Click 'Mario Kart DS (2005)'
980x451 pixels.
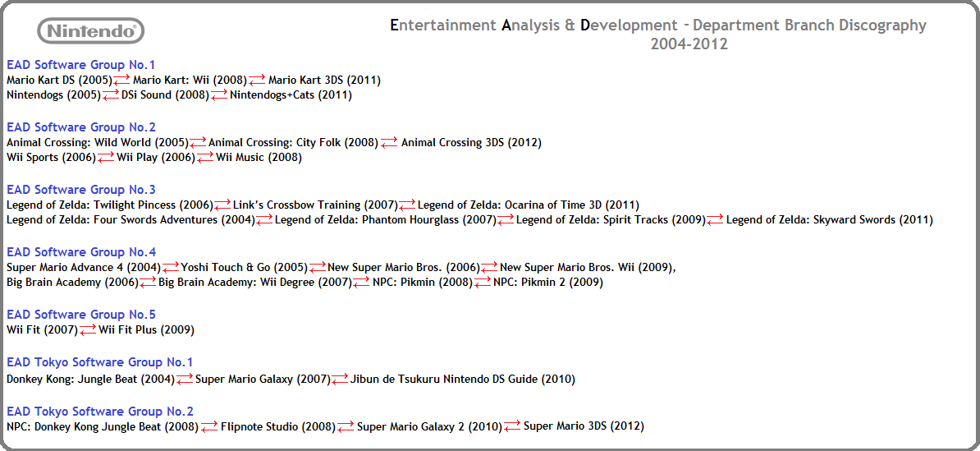click(x=59, y=80)
